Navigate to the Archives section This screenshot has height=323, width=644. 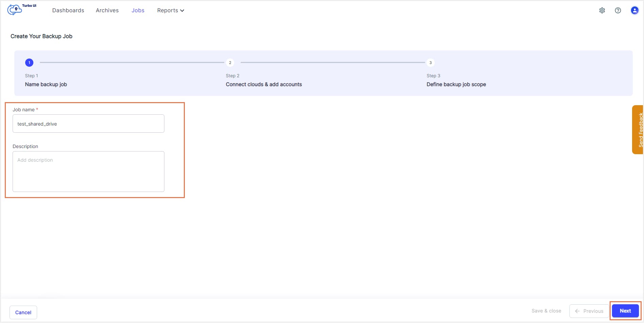[107, 10]
